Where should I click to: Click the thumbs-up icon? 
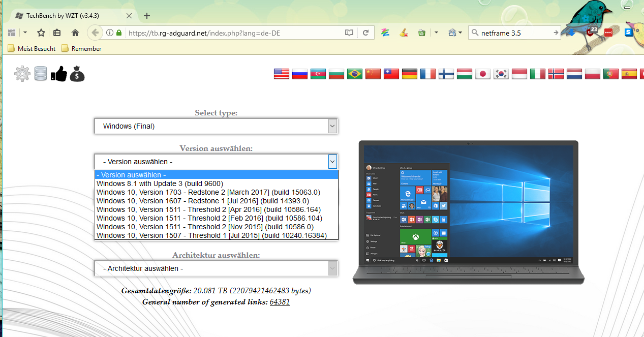[59, 74]
